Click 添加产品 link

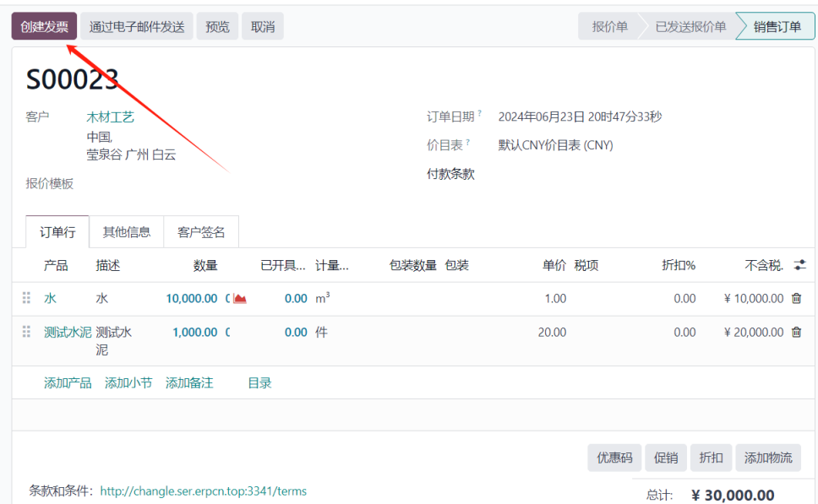point(68,383)
